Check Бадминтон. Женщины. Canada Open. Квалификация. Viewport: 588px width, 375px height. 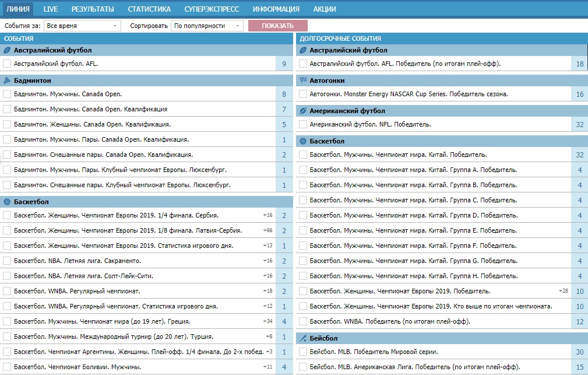click(x=7, y=124)
